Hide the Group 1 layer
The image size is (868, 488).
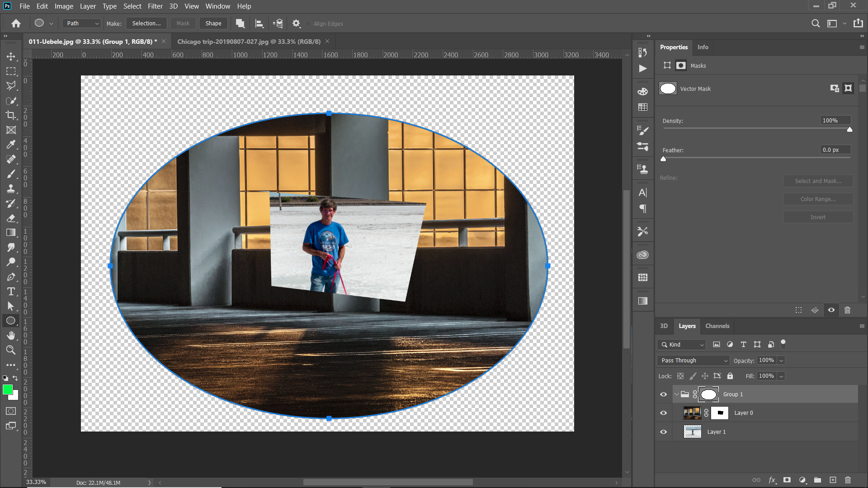click(663, 394)
